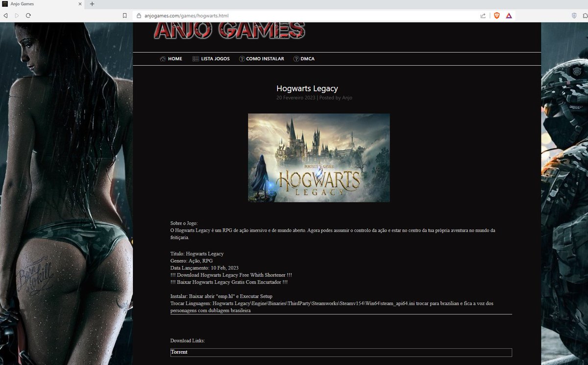Click 'Data Lançamento: 10 Feb, 2023' line

pyautogui.click(x=204, y=268)
